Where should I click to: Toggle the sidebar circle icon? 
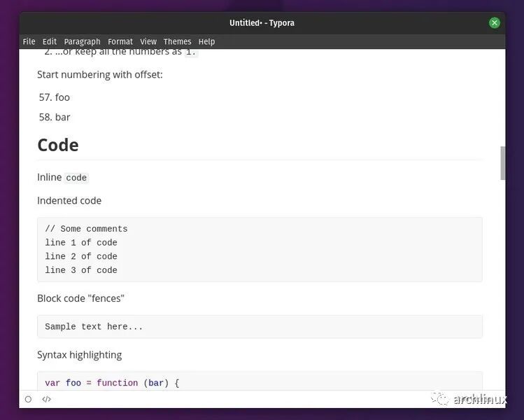[x=29, y=399]
